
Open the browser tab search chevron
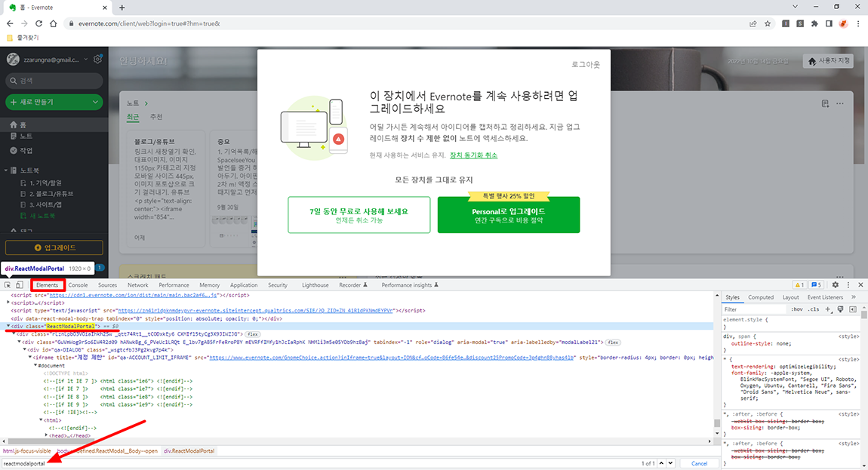pyautogui.click(x=795, y=7)
